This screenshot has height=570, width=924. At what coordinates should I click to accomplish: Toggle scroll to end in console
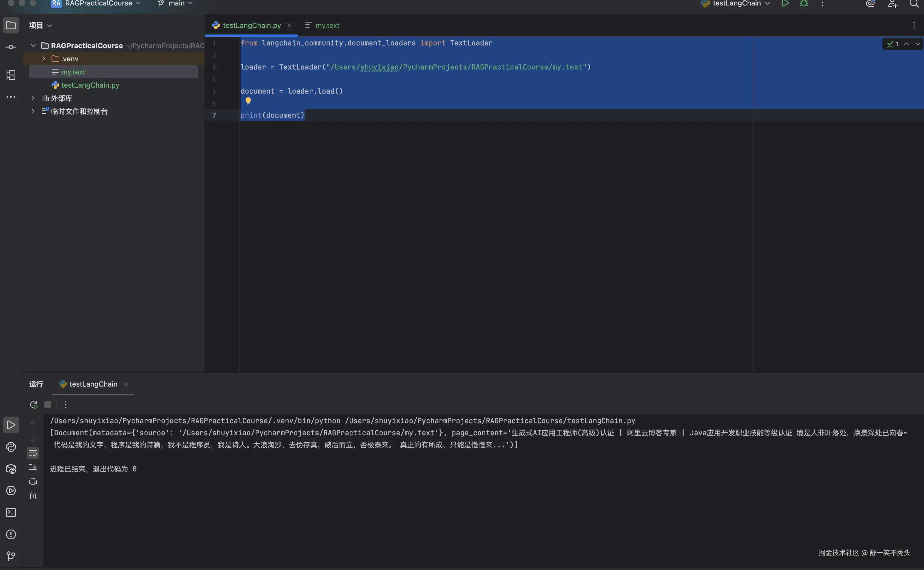coord(33,467)
